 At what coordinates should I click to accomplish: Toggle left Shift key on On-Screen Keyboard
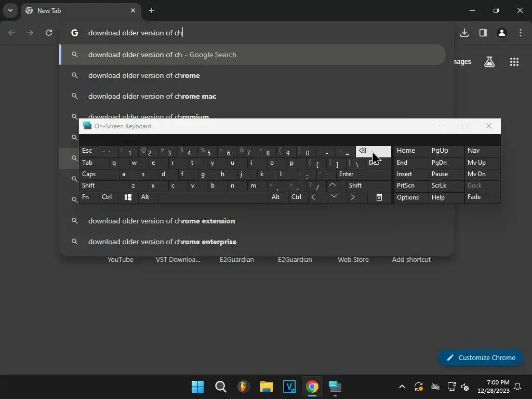pyautogui.click(x=104, y=185)
